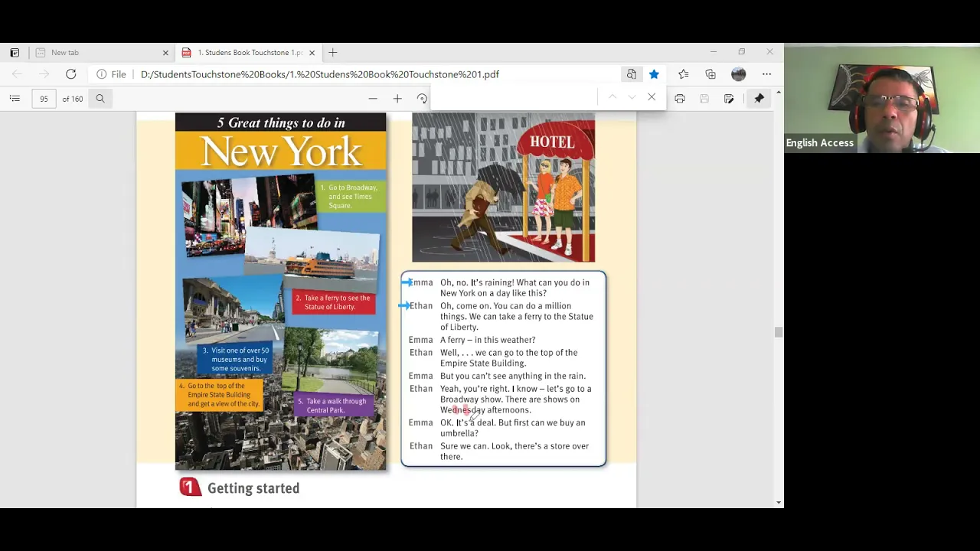Restore down the Edge browser window
The height and width of the screenshot is (551, 980).
pos(741,52)
